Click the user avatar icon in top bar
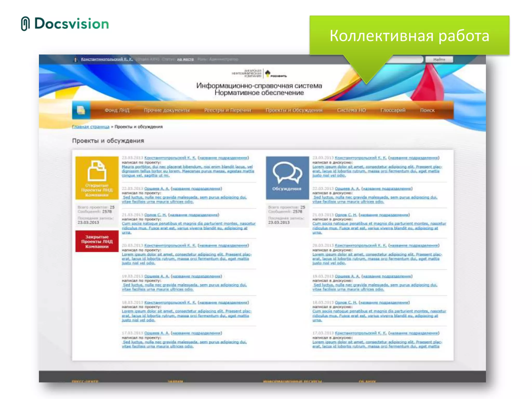Viewport: 532px width, 399px height. (75, 59)
